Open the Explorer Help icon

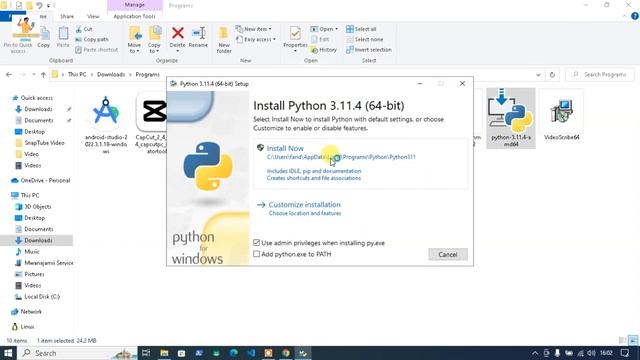click(635, 16)
